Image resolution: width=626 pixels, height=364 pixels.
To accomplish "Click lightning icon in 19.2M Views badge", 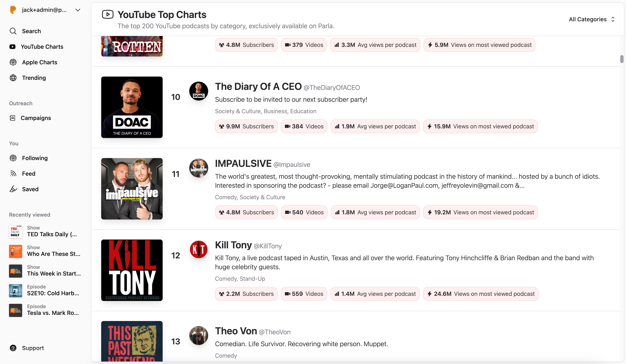I will tap(430, 212).
